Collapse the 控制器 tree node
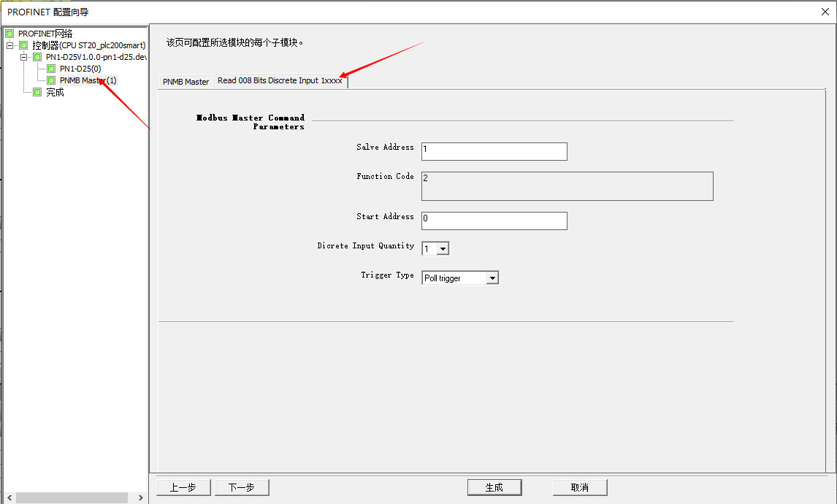The image size is (837, 504). pos(10,45)
